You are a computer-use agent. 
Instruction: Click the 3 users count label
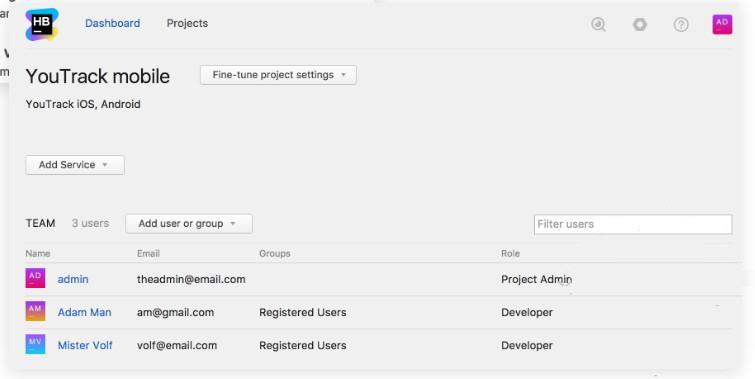(90, 223)
